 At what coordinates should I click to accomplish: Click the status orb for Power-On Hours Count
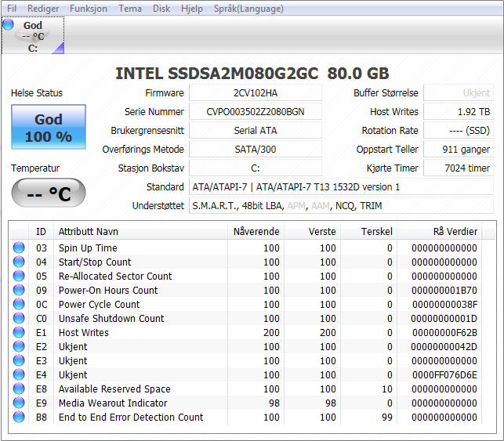[x=19, y=290]
